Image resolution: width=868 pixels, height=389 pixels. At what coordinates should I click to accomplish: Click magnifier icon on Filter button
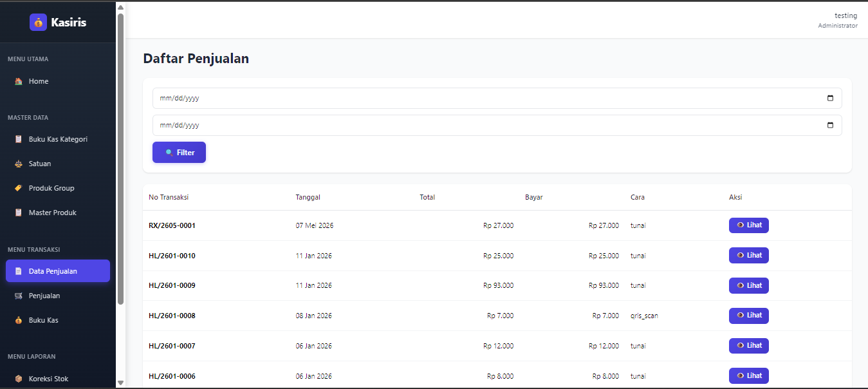[169, 153]
